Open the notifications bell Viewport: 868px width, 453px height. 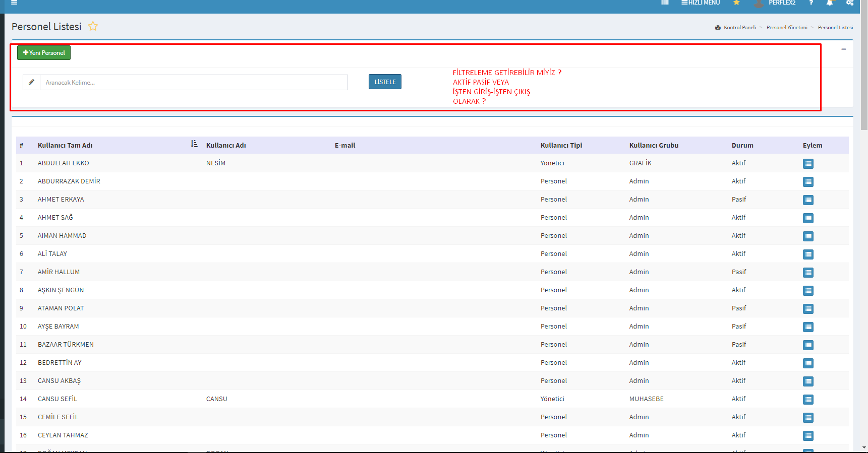point(829,3)
